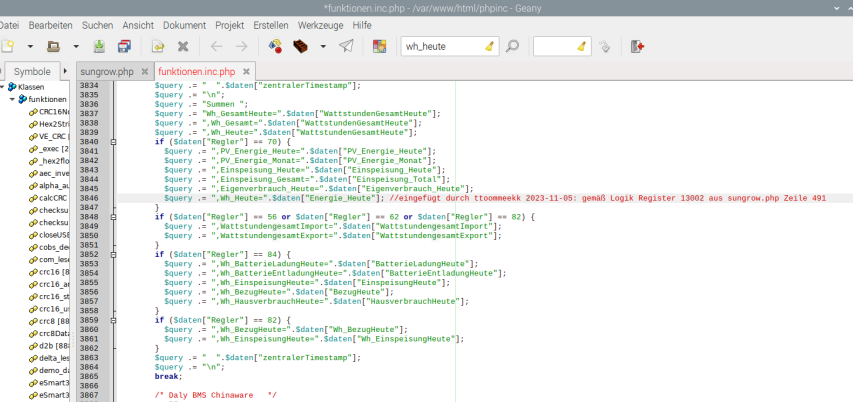
Task: Collapse code fold at line 3852
Action: [x=113, y=255]
